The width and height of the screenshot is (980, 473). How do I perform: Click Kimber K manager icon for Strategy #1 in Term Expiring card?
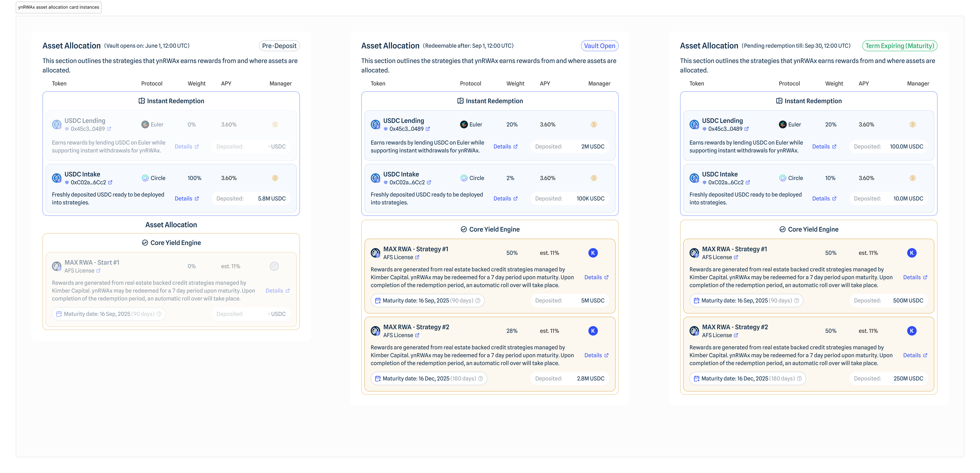point(912,253)
